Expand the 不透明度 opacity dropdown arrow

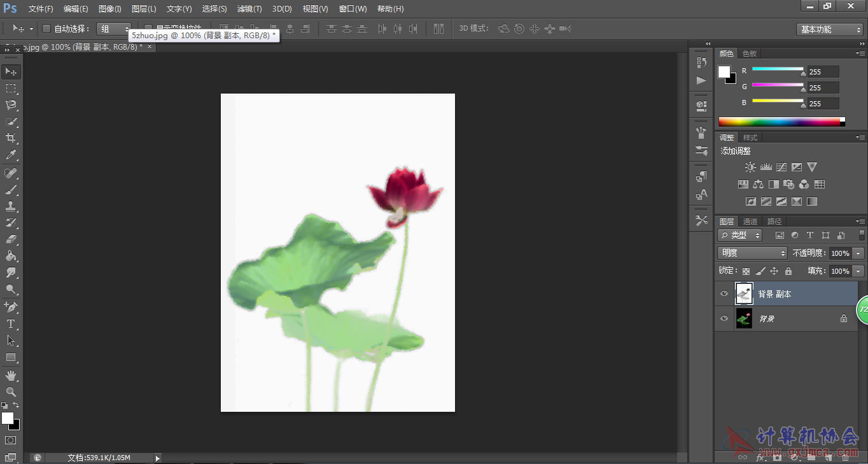tap(858, 253)
